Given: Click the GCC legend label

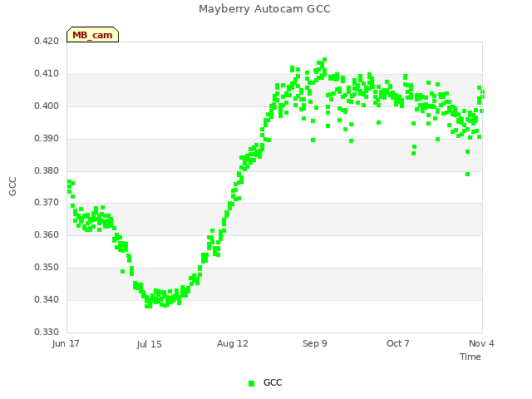Looking at the screenshot, I should coord(273,382).
